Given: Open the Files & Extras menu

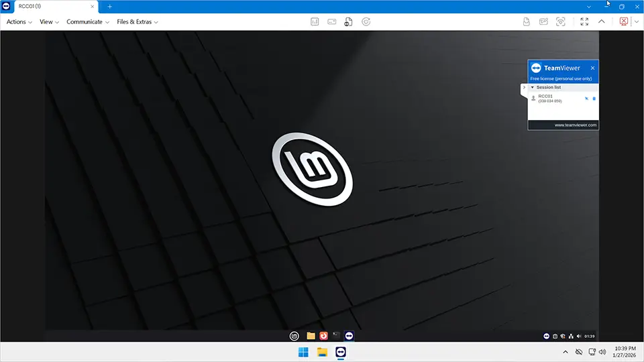Looking at the screenshot, I should (x=137, y=21).
